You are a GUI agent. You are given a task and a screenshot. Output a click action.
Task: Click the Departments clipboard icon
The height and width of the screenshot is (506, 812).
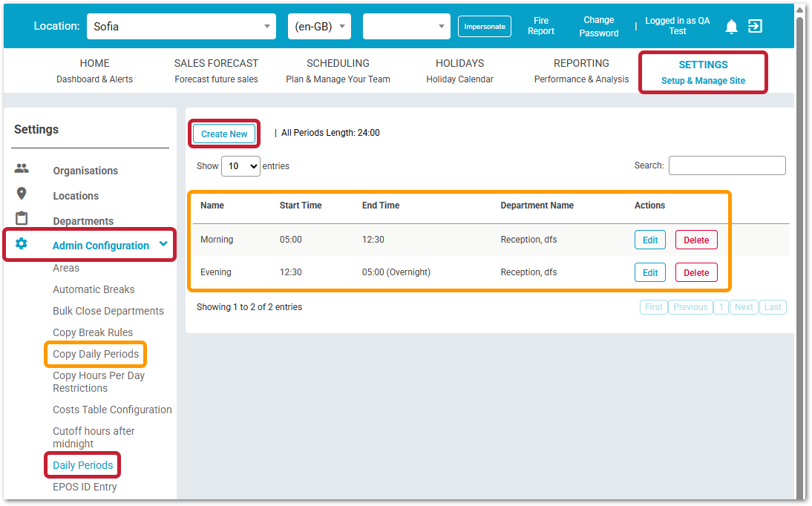coord(22,219)
